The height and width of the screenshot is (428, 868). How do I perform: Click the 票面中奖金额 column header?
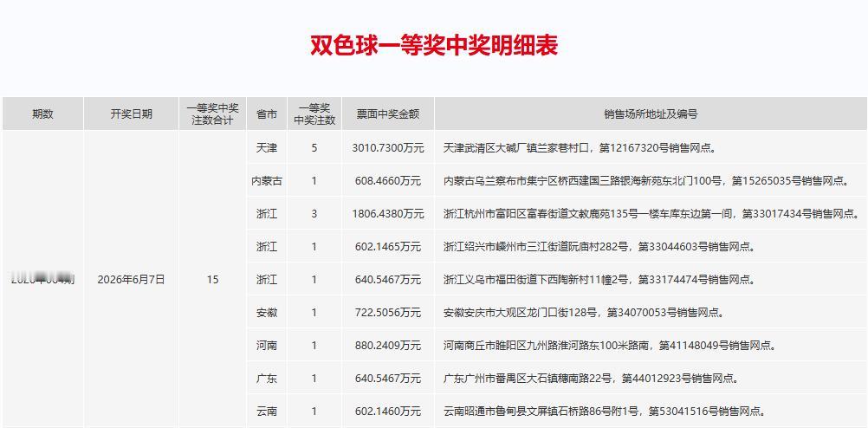388,114
